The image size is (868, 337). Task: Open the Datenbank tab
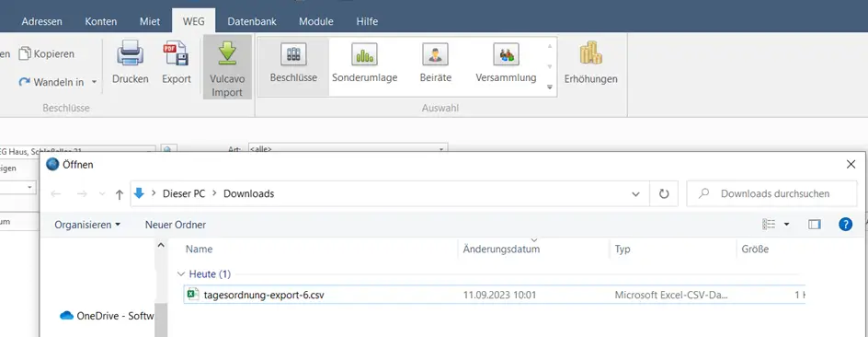252,21
